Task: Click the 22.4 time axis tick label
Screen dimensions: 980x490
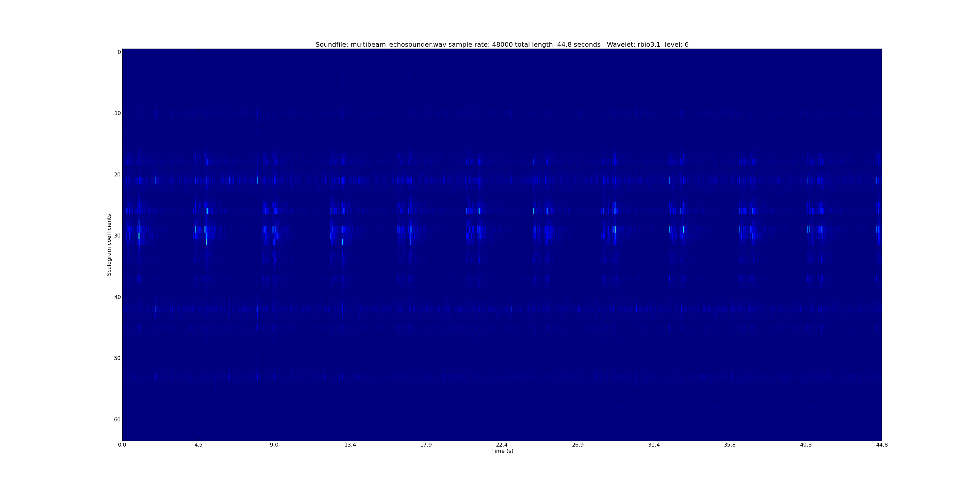Action: [x=502, y=445]
